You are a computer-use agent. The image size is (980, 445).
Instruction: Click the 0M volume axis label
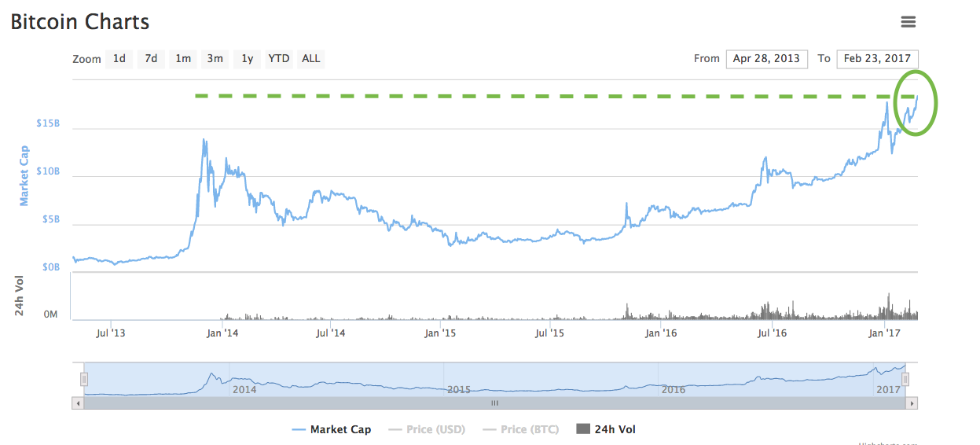pos(51,314)
